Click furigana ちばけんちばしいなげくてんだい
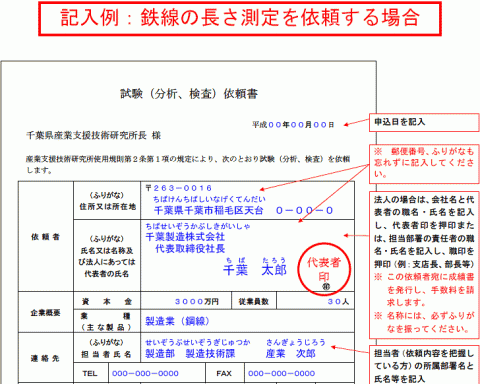 tap(209, 199)
